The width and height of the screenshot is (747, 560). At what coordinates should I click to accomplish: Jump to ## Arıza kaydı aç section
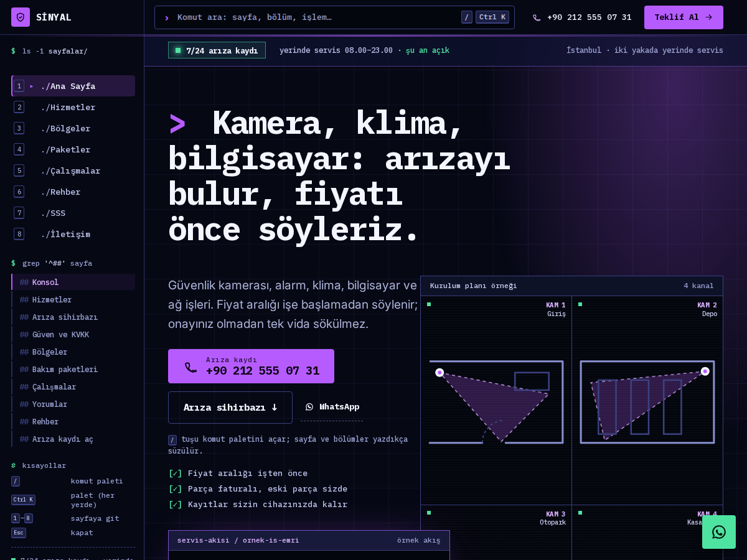[73, 439]
